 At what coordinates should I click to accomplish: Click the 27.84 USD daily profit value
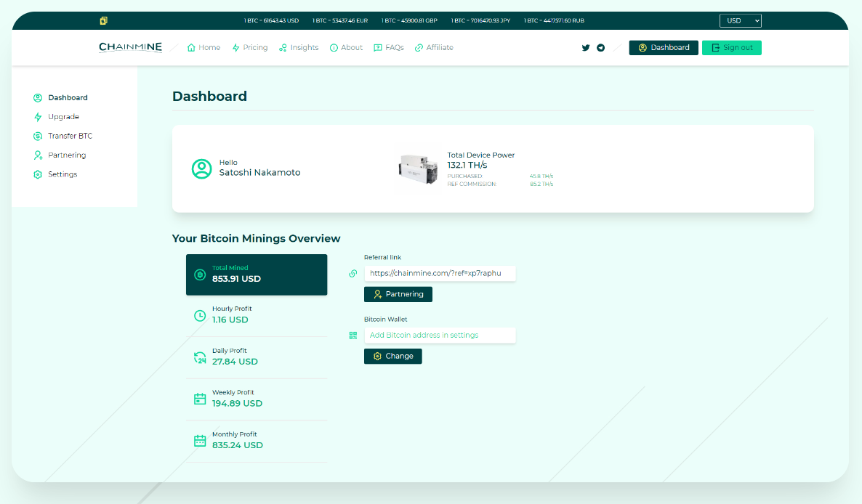tap(235, 362)
